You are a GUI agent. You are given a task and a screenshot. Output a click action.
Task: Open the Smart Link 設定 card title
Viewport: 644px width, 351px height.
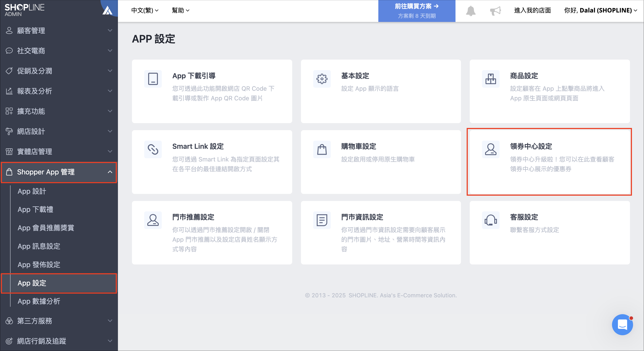(198, 146)
